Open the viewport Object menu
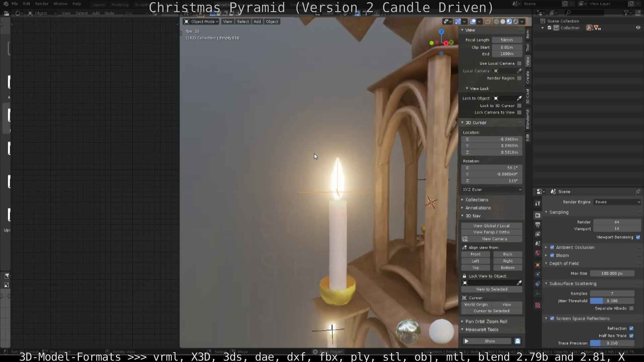This screenshot has width=644, height=362. 272,21
